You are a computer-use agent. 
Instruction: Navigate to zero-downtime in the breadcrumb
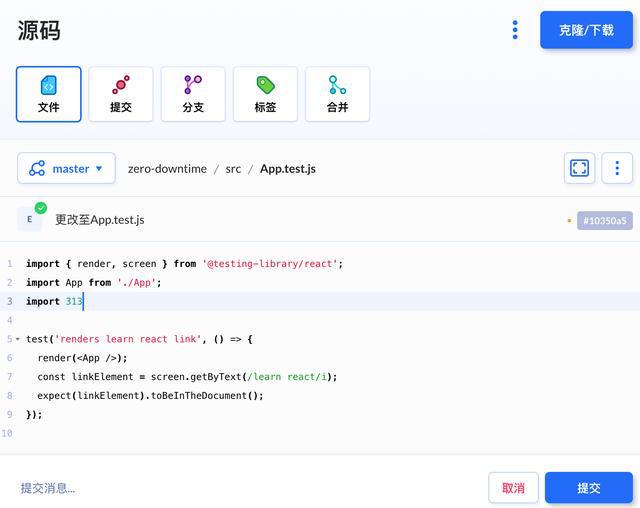(167, 169)
